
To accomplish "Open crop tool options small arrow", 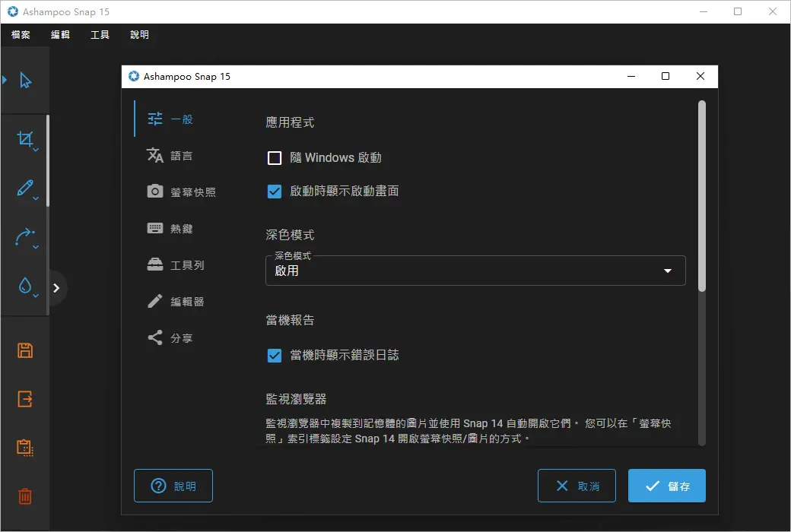I will click(x=36, y=150).
